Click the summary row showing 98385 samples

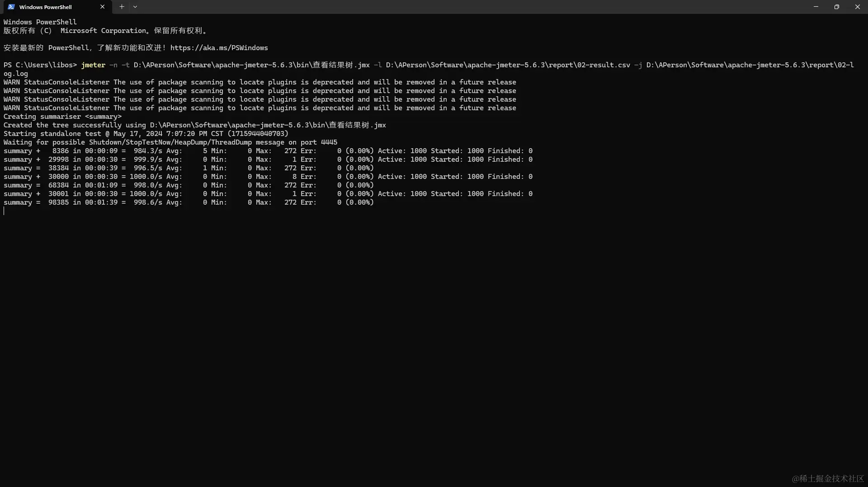(189, 202)
